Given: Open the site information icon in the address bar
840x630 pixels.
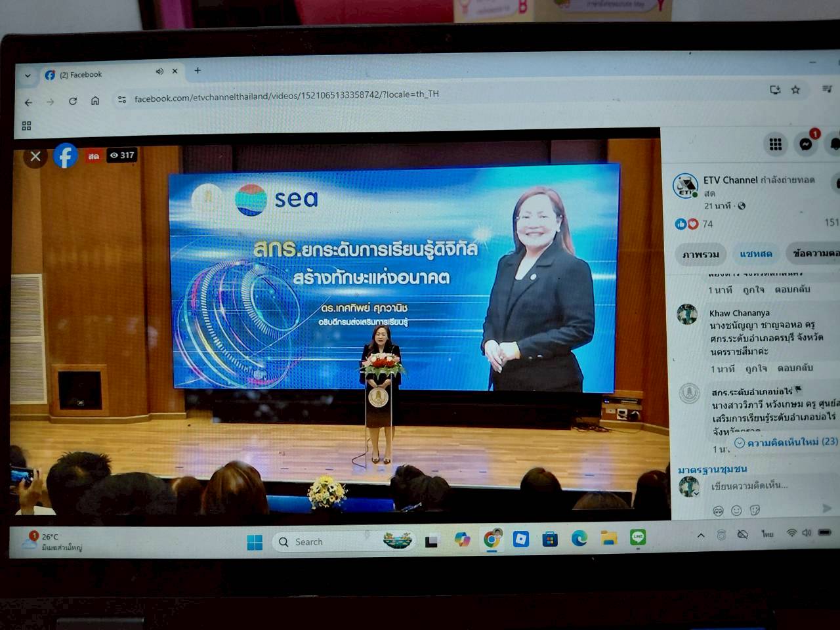Looking at the screenshot, I should coord(121,100).
